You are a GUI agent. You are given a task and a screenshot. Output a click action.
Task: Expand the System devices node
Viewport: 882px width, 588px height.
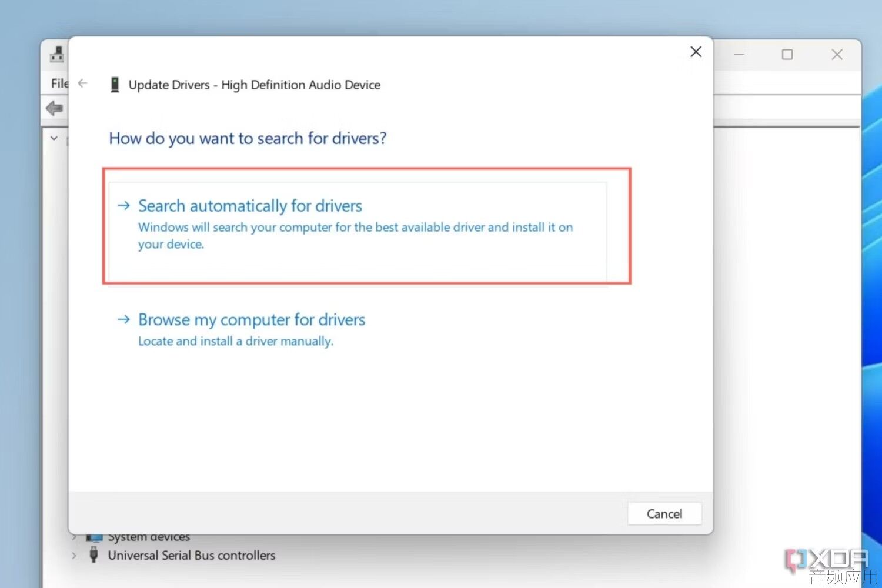pyautogui.click(x=73, y=537)
